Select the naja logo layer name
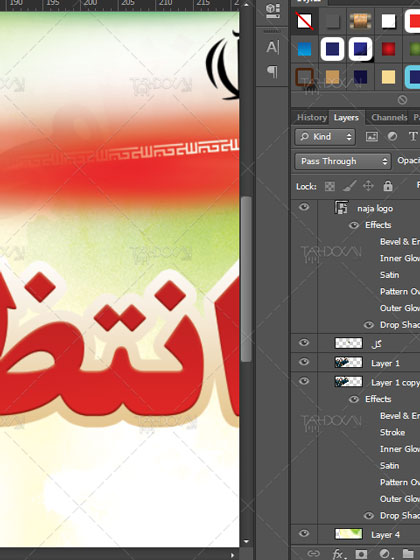 (x=375, y=209)
